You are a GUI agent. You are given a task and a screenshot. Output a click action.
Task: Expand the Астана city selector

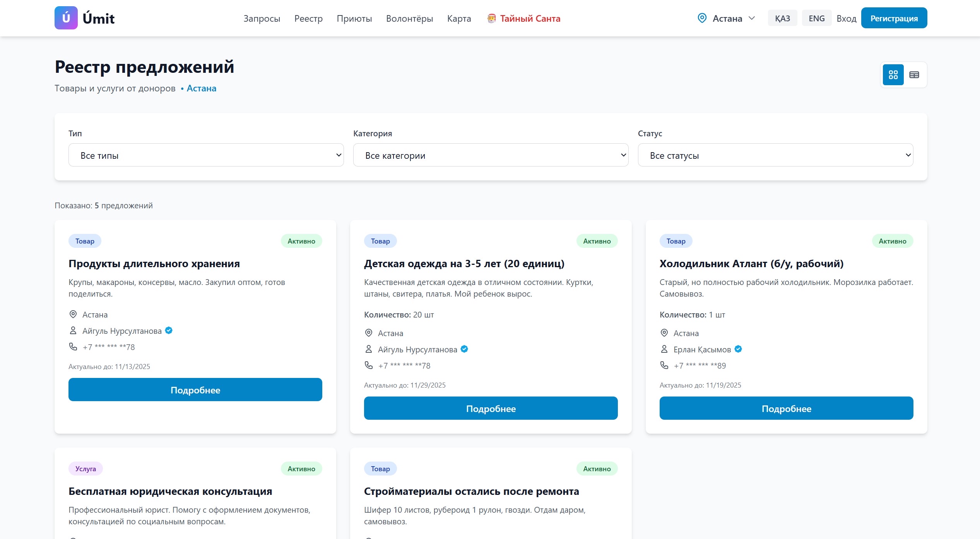click(727, 18)
